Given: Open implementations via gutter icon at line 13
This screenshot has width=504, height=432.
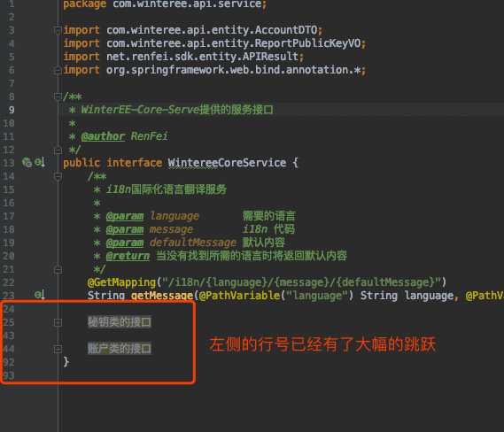Looking at the screenshot, I should [40, 163].
